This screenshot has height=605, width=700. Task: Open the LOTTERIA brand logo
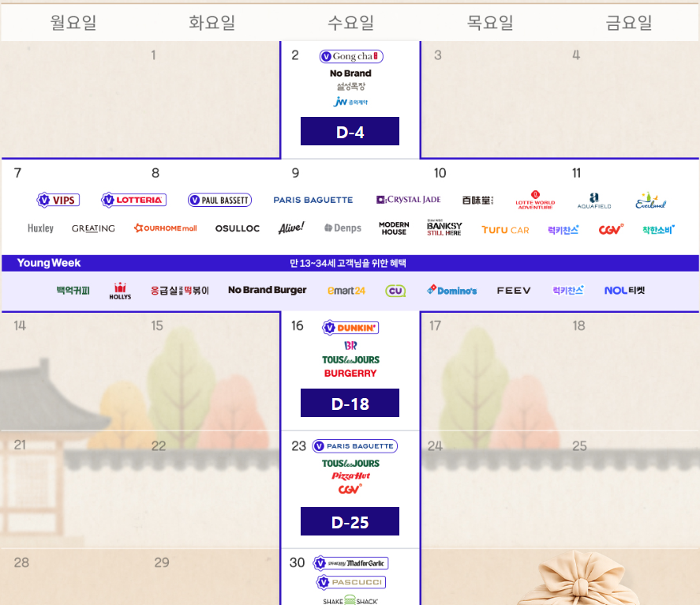[134, 200]
